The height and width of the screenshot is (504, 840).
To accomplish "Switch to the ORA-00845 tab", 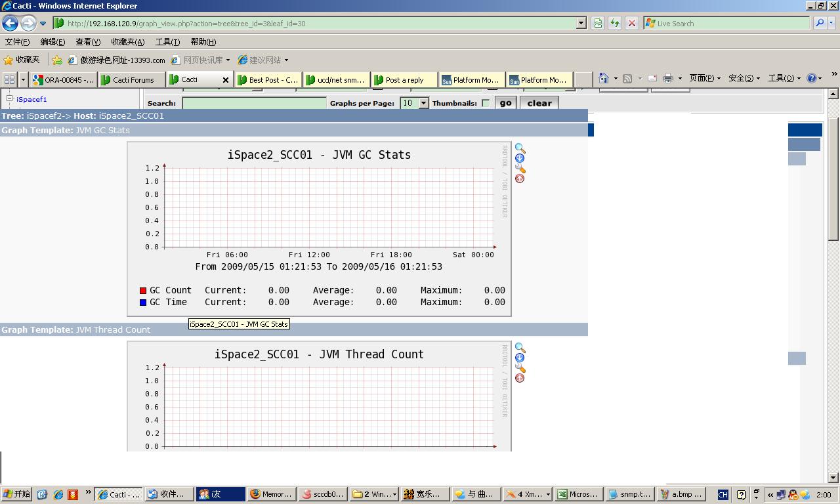I will (x=64, y=80).
